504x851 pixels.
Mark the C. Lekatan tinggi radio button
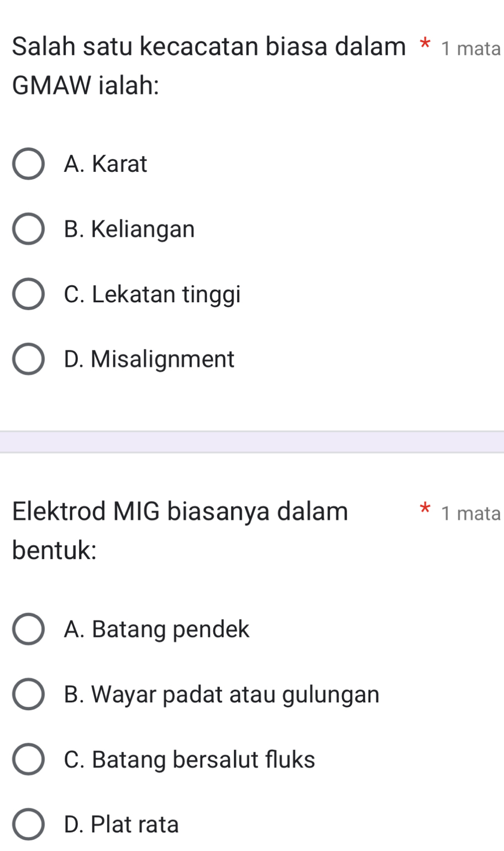[28, 294]
